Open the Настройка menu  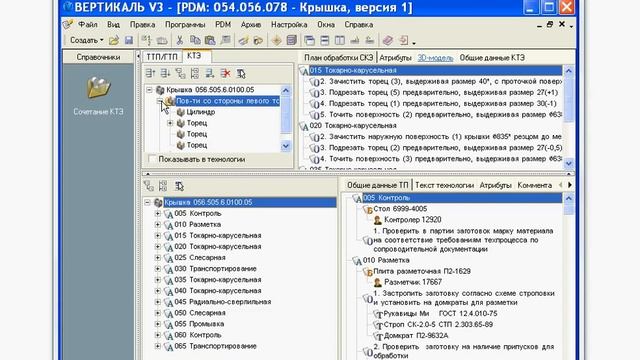point(289,24)
